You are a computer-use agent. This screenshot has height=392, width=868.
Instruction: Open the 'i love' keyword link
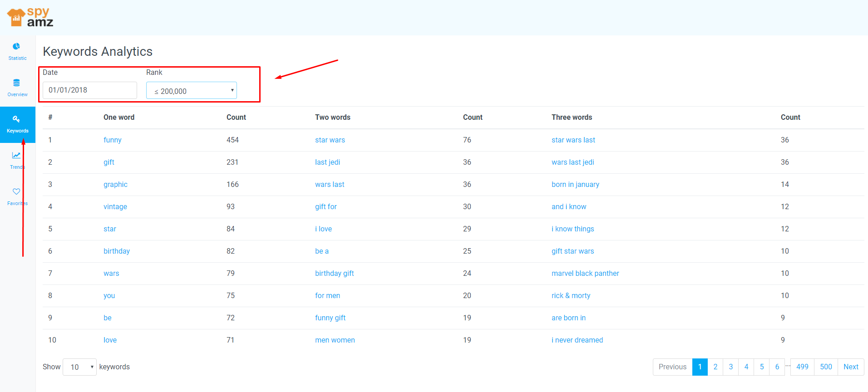point(324,229)
